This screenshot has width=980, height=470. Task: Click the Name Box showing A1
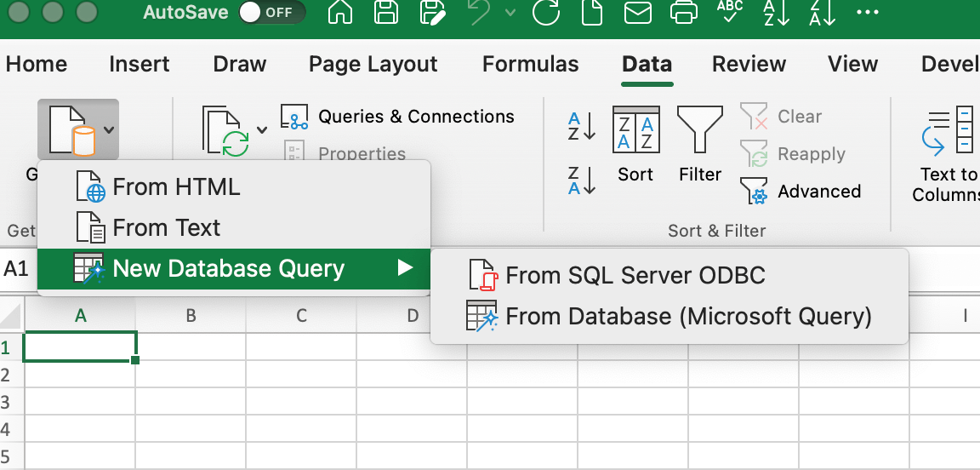point(17,269)
